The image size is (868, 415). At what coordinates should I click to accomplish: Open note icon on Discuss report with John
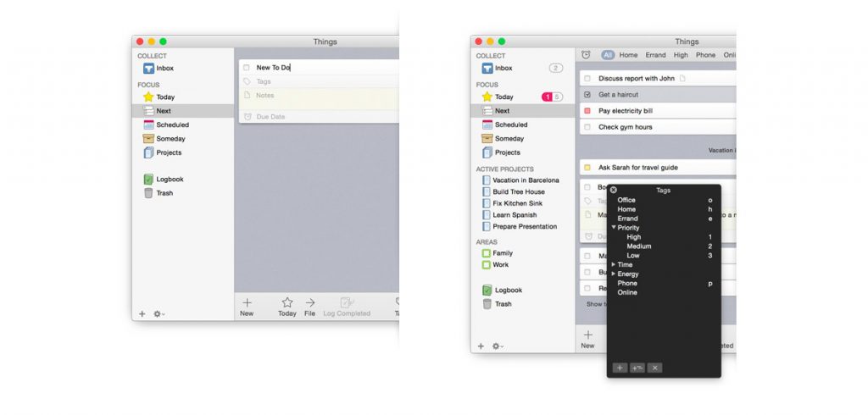[x=682, y=79]
